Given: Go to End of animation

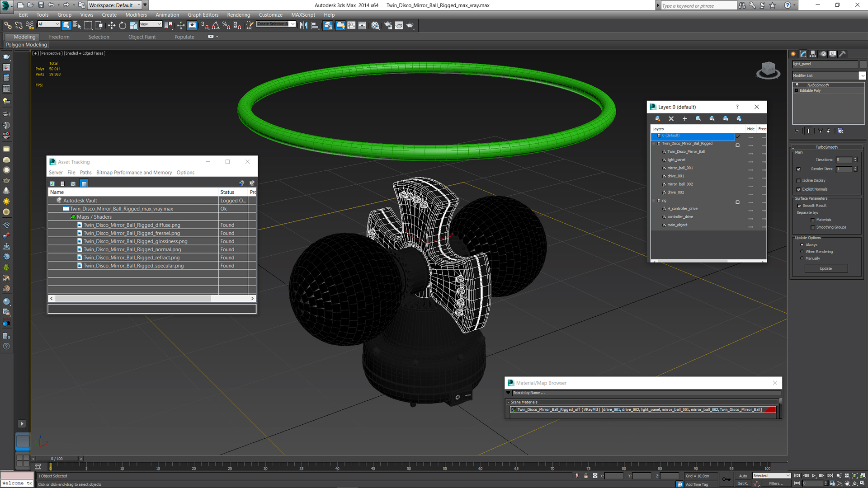Looking at the screenshot, I should click(830, 476).
